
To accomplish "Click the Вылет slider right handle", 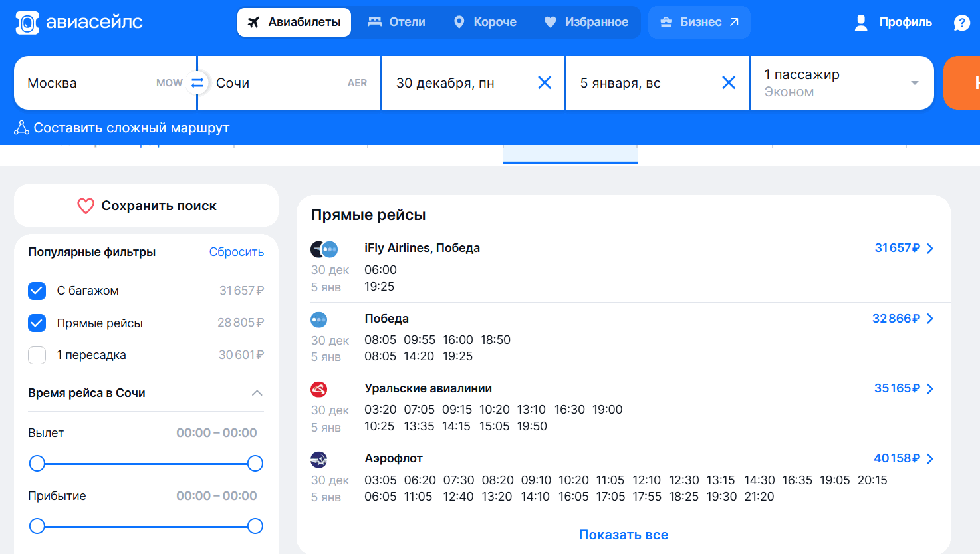I will coord(255,464).
